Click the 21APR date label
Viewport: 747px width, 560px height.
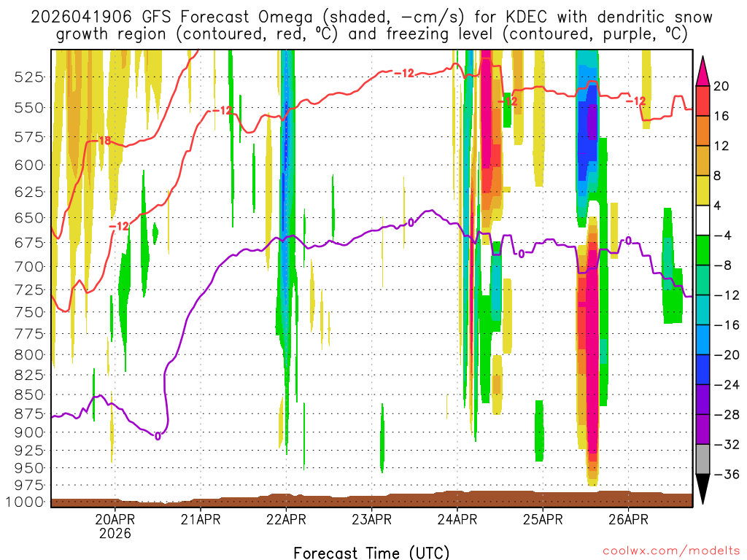point(201,519)
